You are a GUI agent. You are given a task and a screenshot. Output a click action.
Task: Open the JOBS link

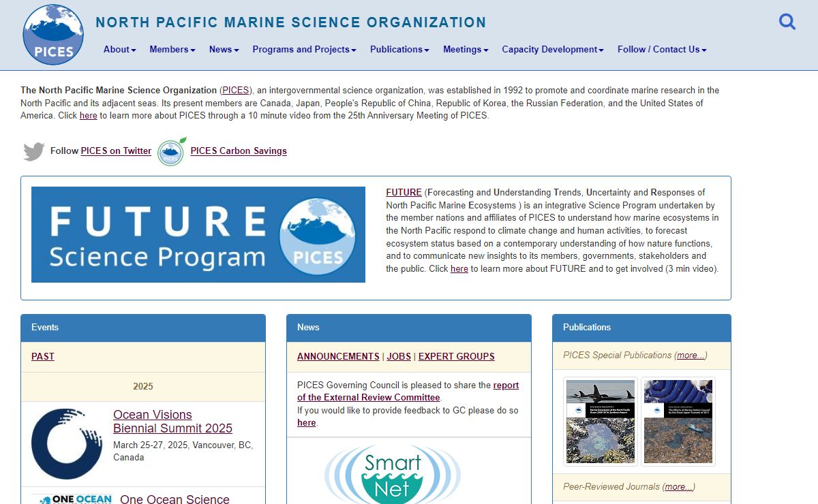[399, 356]
